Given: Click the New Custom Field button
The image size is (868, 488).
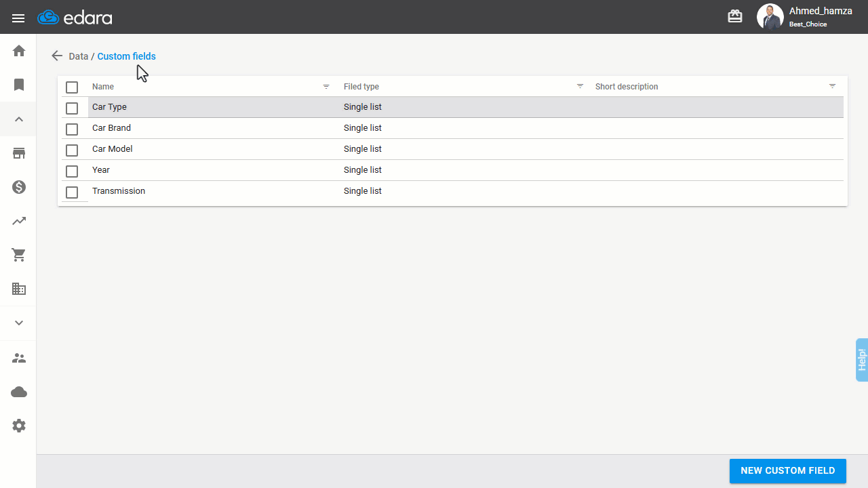Looking at the screenshot, I should [x=788, y=471].
